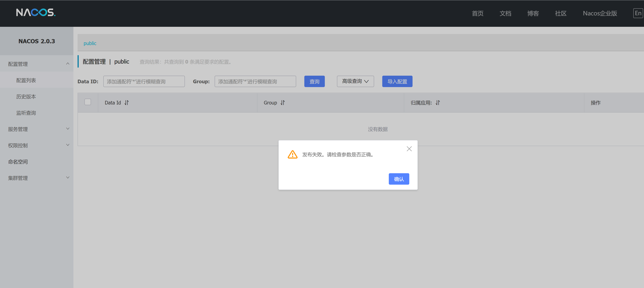Click the 导入配置 button
644x288 pixels.
tap(397, 81)
